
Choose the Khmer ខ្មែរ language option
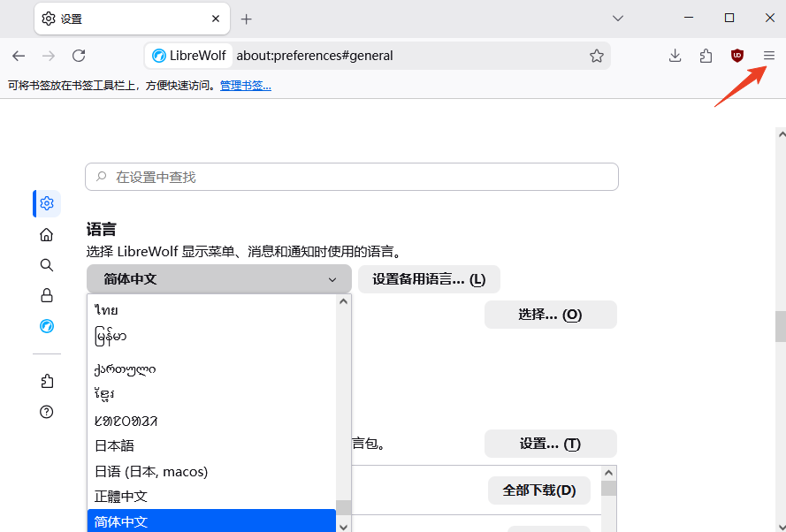211,395
